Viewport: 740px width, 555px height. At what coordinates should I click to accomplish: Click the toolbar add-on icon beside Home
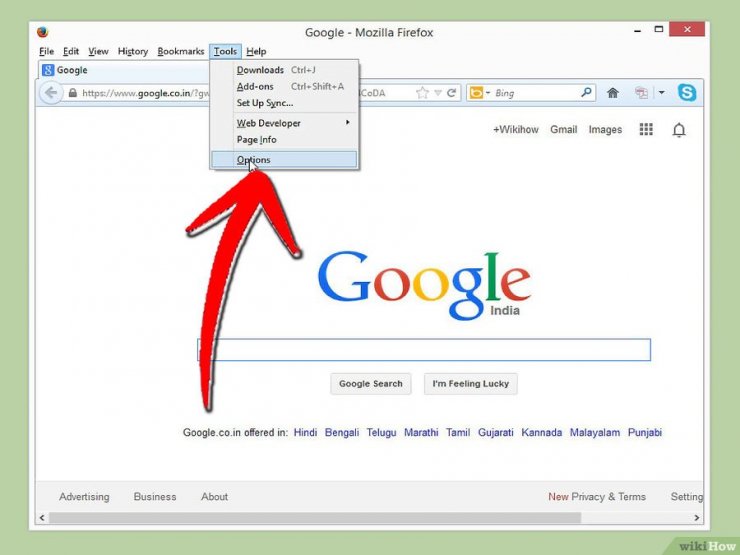[x=641, y=92]
